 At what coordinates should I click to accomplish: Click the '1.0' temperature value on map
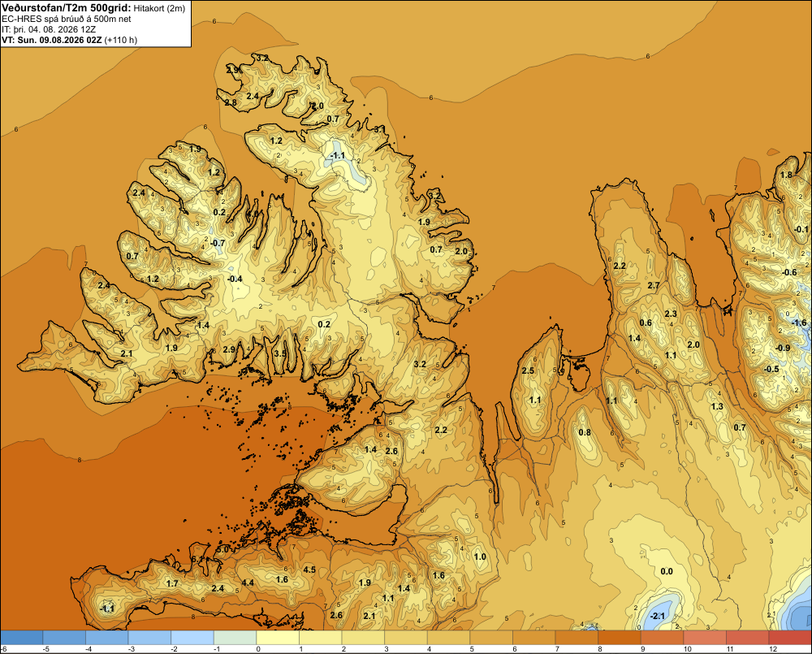coord(480,557)
